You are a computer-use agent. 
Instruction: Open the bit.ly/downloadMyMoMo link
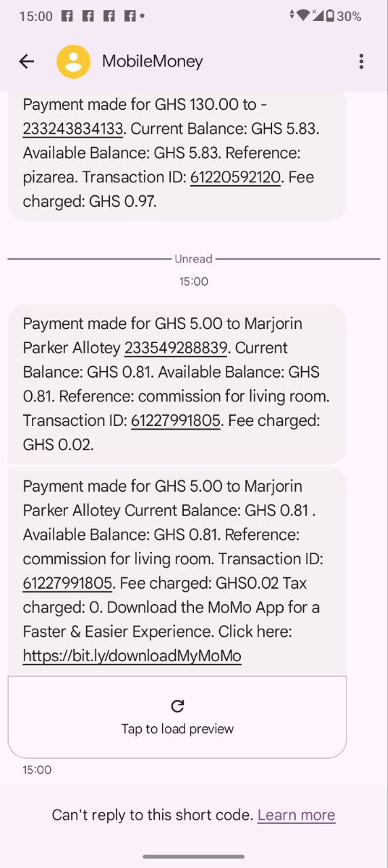point(132,656)
